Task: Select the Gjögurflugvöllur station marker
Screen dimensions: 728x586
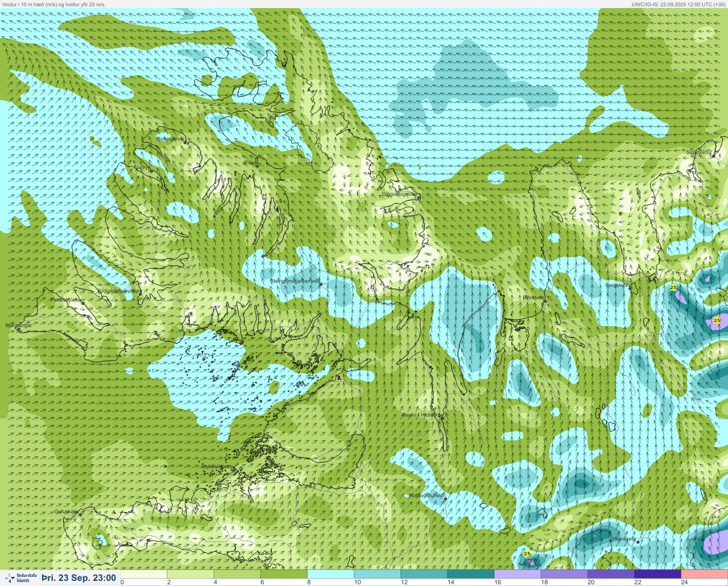Action: (x=417, y=198)
